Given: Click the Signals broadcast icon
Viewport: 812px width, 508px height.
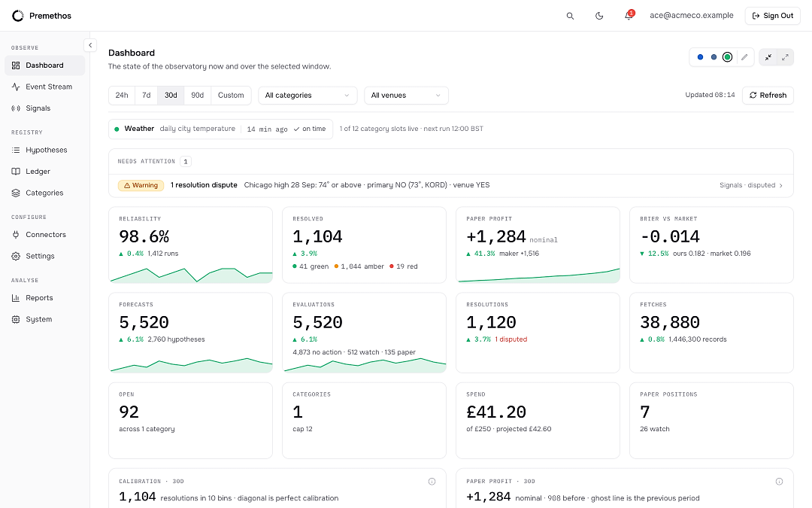Looking at the screenshot, I should 16,108.
